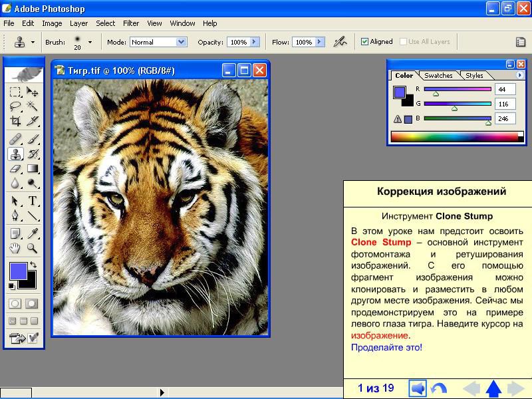The height and width of the screenshot is (399, 532).
Task: Go to next lesson step with right arrow
Action: [x=515, y=388]
